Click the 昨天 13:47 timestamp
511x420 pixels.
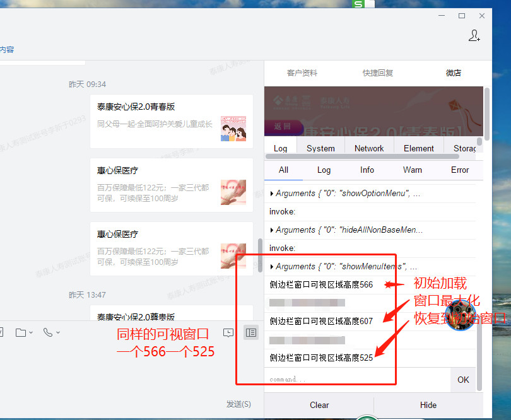point(87,295)
